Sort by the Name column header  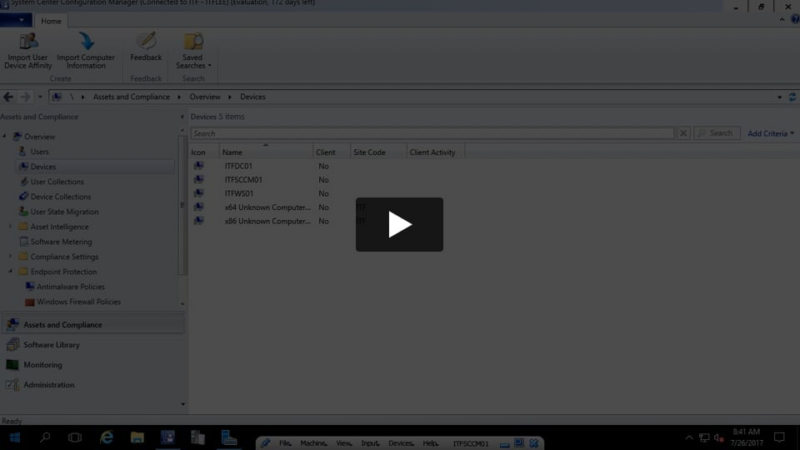pyautogui.click(x=266, y=152)
